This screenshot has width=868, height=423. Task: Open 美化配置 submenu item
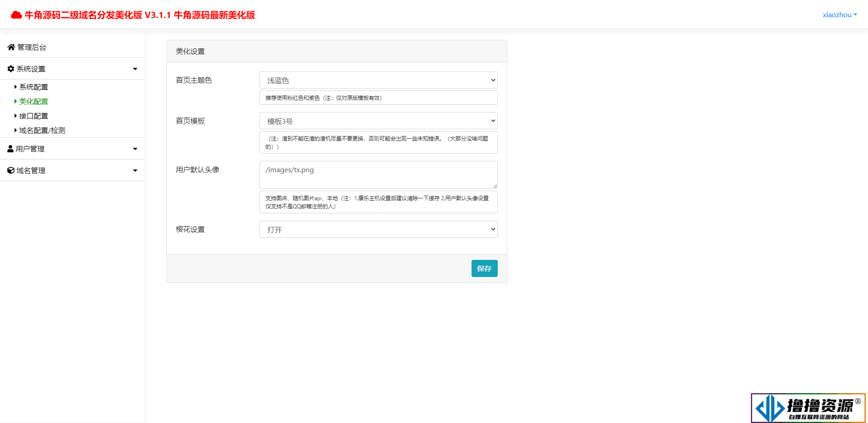click(33, 101)
